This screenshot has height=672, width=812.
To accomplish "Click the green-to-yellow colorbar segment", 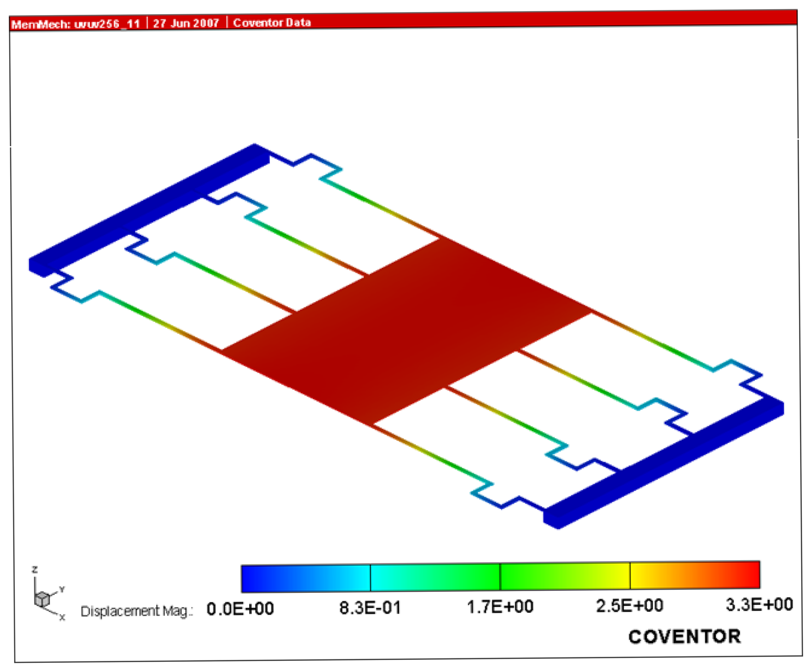I will click(565, 576).
